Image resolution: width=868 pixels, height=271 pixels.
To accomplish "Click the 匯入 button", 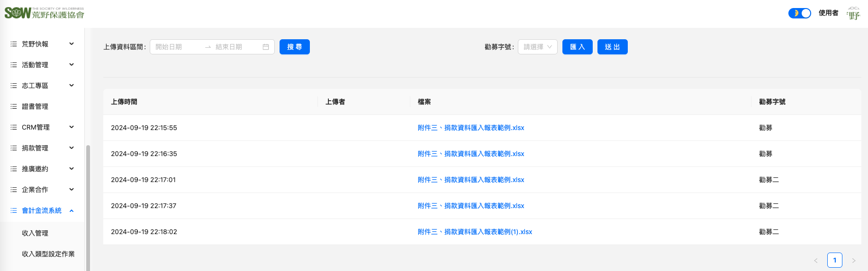I will (x=577, y=47).
